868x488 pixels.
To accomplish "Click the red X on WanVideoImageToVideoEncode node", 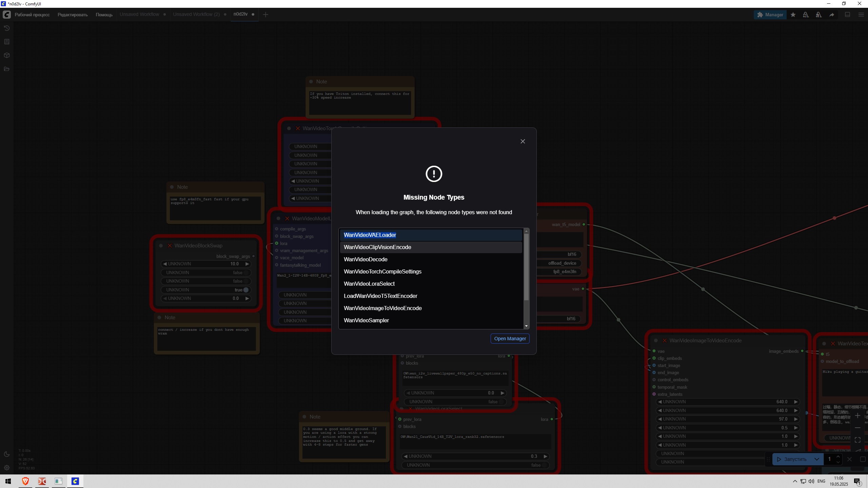I will click(x=665, y=341).
